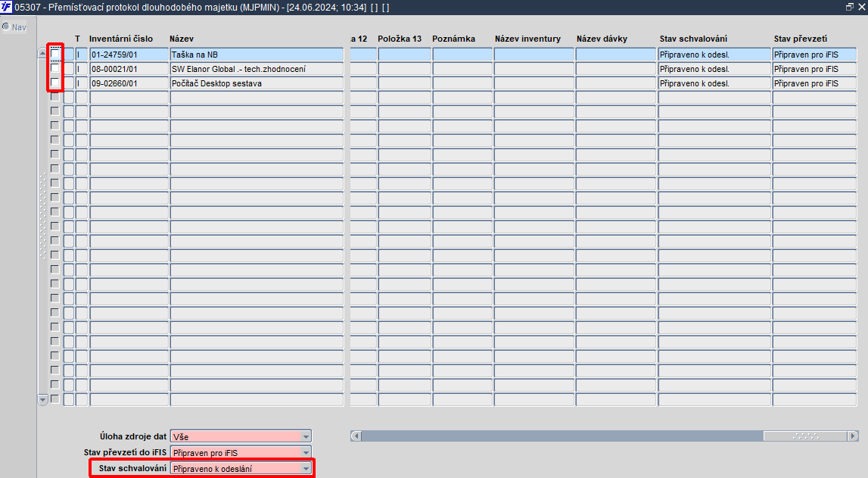Image resolution: width=868 pixels, height=478 pixels.
Task: Click the table scroll down arrow
Action: coord(42,399)
